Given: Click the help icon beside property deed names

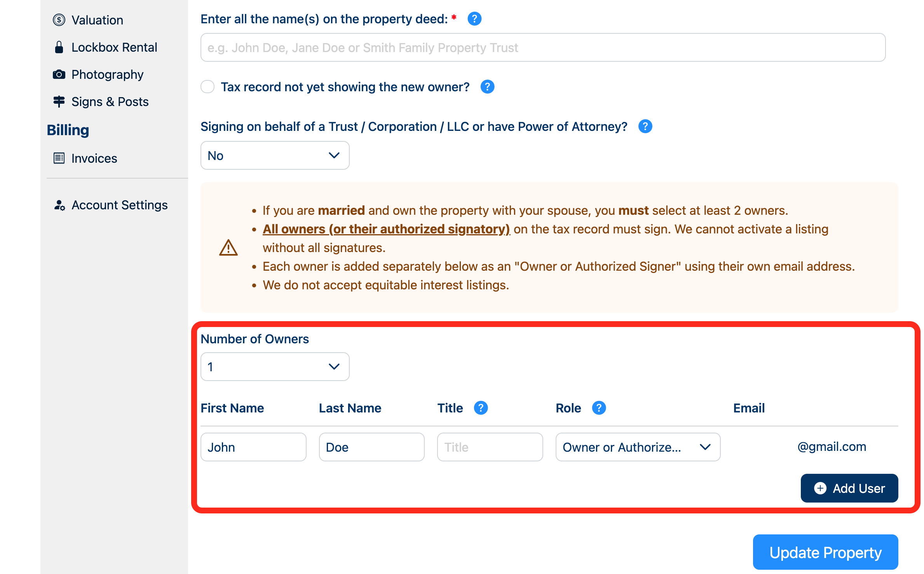Looking at the screenshot, I should 474,19.
